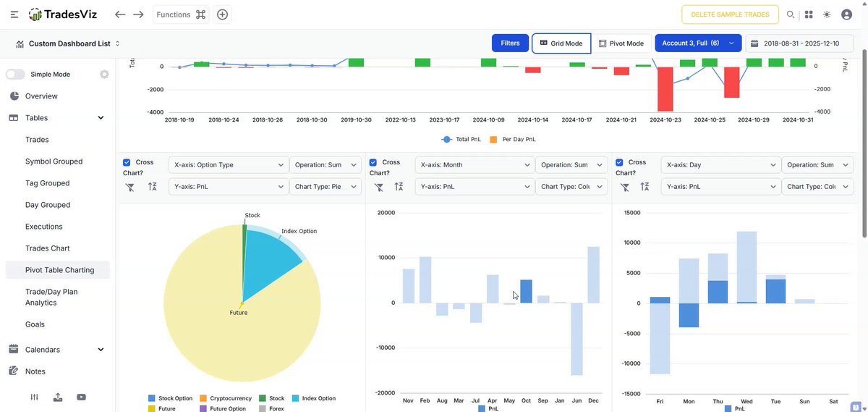Image resolution: width=868 pixels, height=412 pixels.
Task: Click the upload/import icon at sidebar bottom
Action: click(58, 397)
